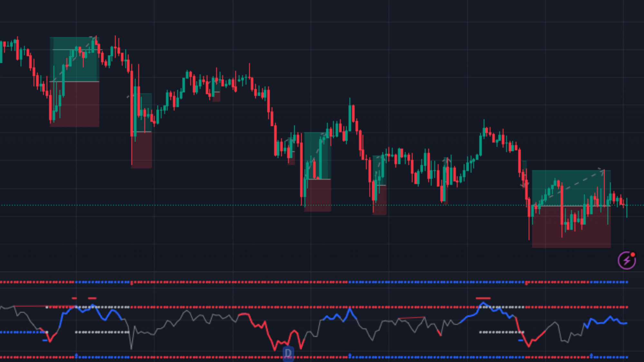This screenshot has height=362, width=644.
Task: Click the middle blue diamond on bottom dotted row
Action: (x=350, y=355)
